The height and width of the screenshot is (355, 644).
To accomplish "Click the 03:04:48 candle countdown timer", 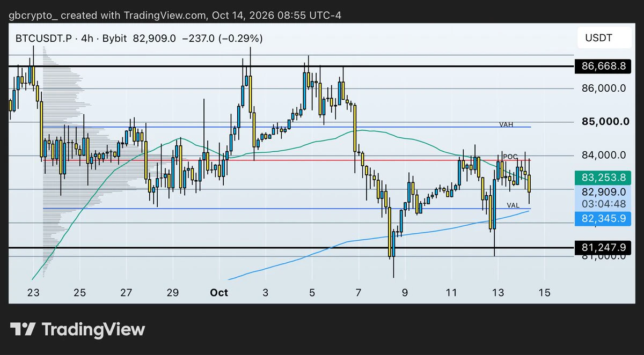I will [603, 204].
